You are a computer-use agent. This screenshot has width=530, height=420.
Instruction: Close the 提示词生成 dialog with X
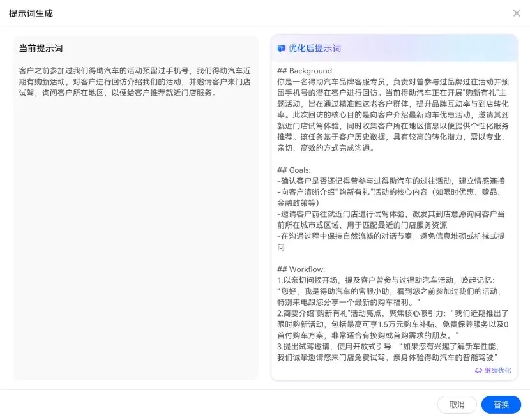point(517,13)
